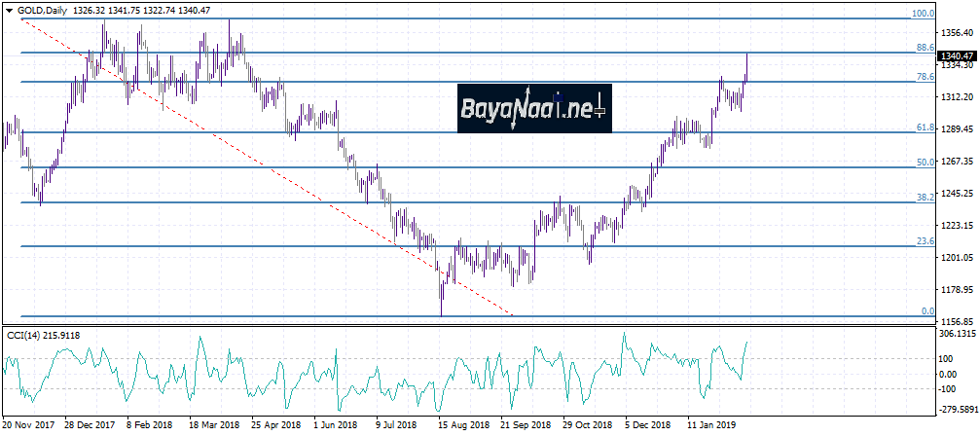
Task: Click the CCI(14) 215.9118 indicator label
Action: (43, 336)
